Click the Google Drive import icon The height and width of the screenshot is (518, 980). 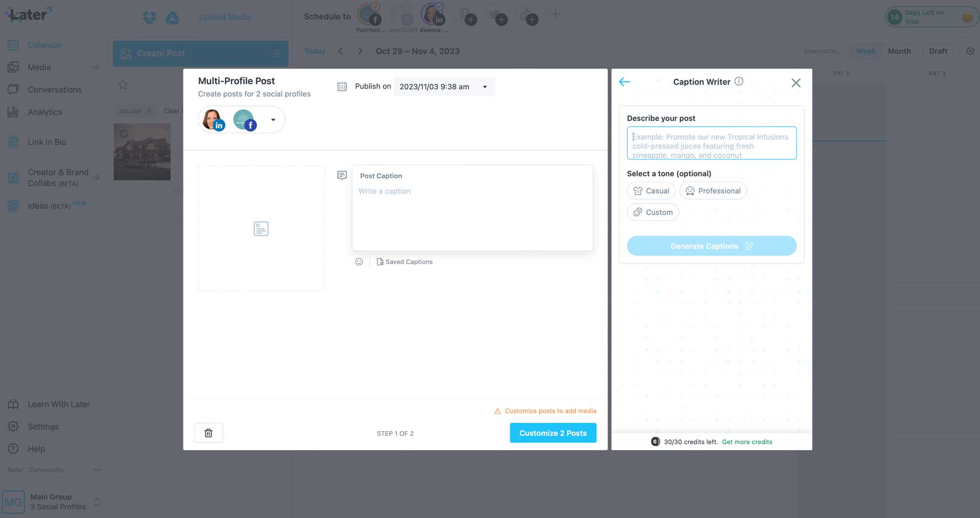click(x=173, y=17)
